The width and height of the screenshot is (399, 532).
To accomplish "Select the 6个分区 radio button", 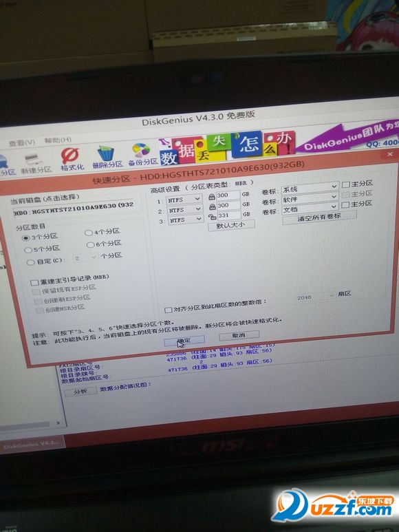I will click(90, 244).
